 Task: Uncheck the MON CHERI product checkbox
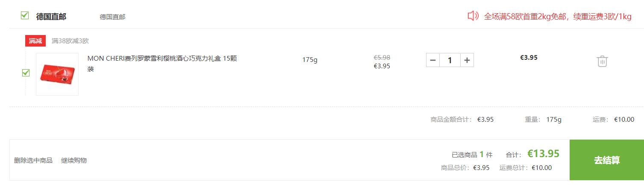(26, 73)
